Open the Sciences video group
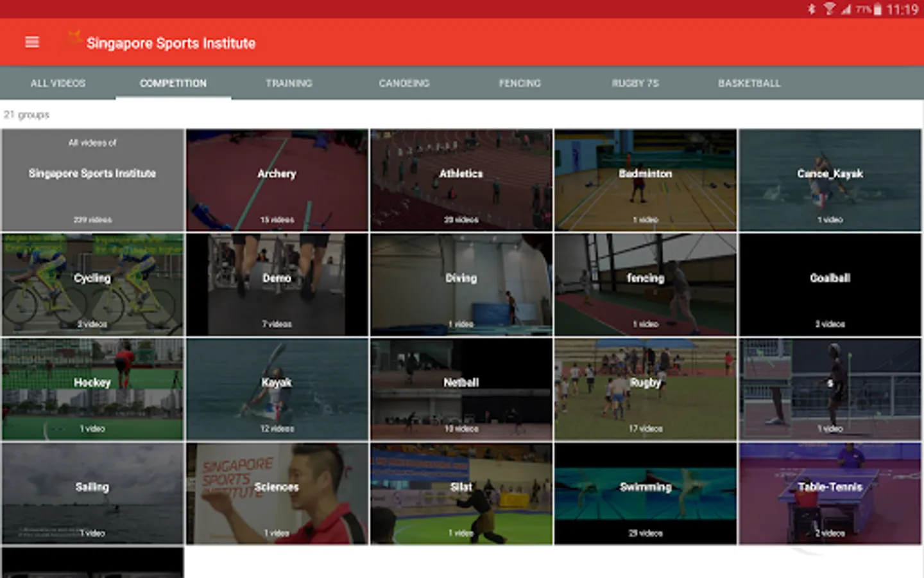The image size is (924, 578). tap(277, 494)
